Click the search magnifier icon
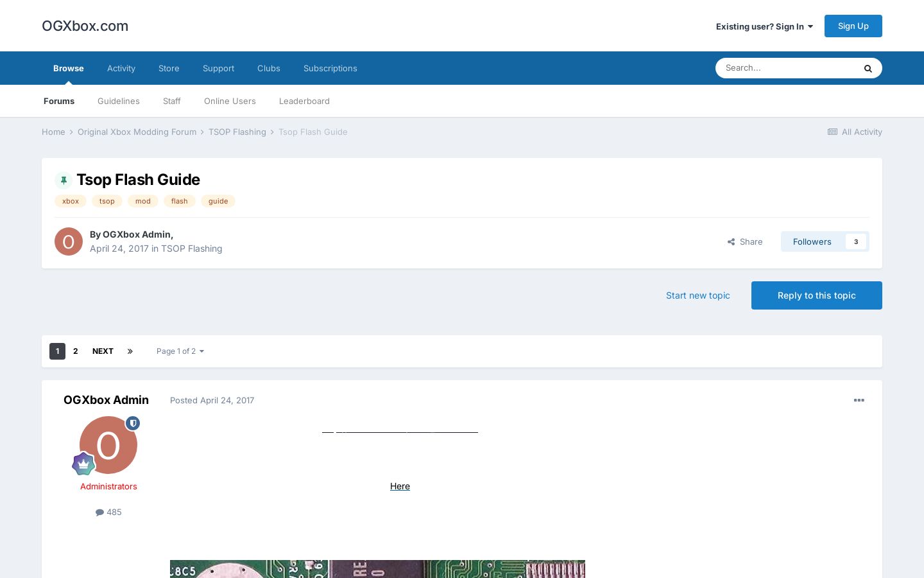 tap(868, 68)
